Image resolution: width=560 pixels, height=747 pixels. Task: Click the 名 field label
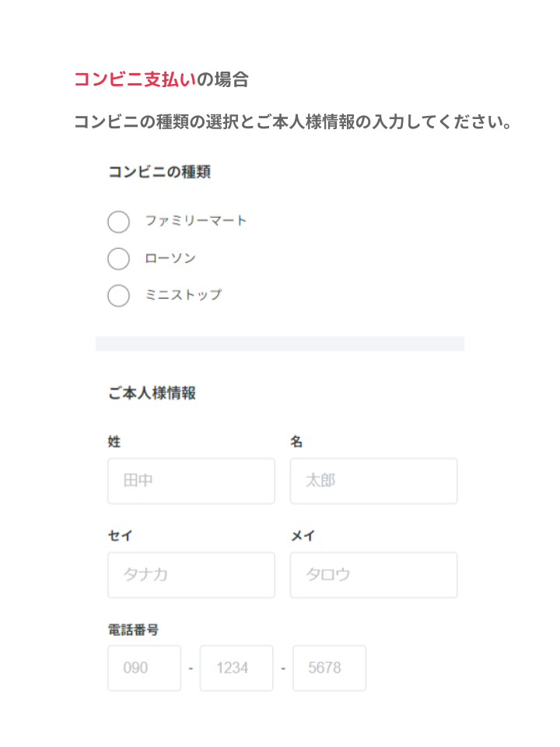[x=296, y=442]
